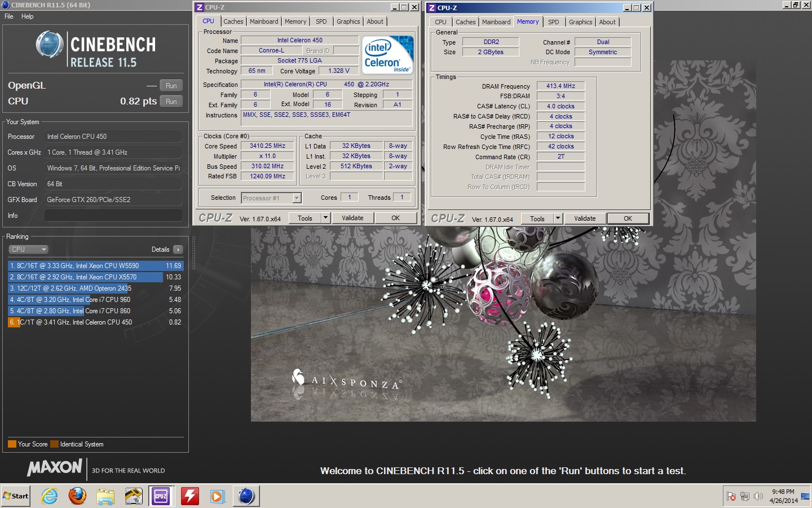Image resolution: width=812 pixels, height=508 pixels.
Task: Click the Cinebench sphere logo in header
Action: pos(49,45)
